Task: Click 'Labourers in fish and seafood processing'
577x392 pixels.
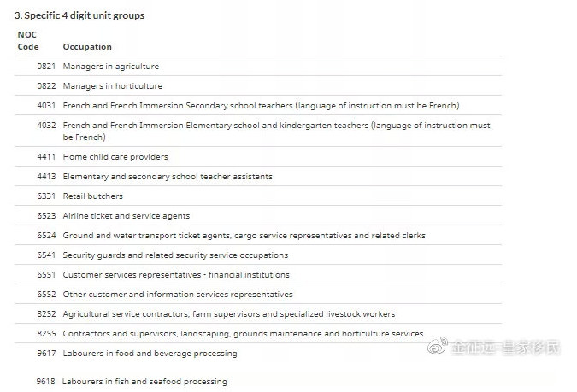Action: click(144, 382)
